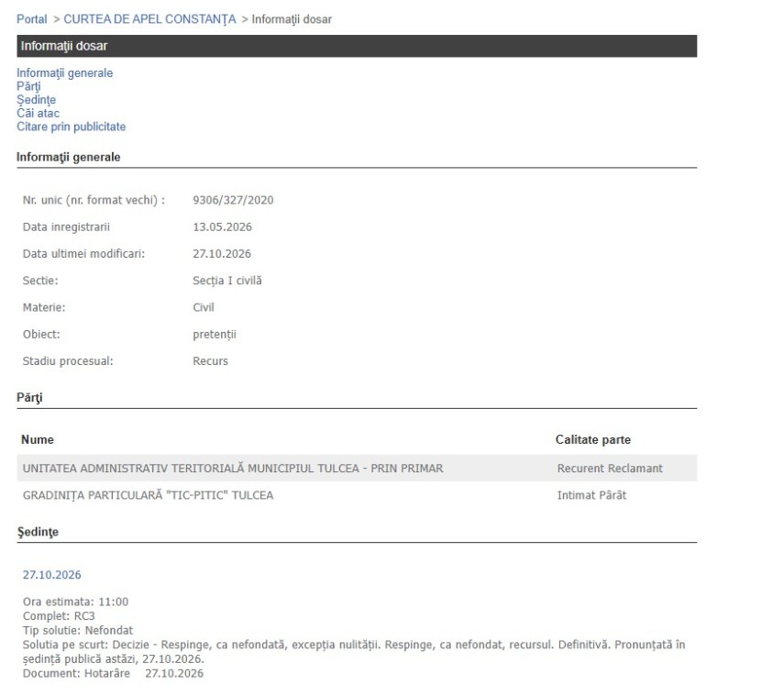Viewport: 784px width, 696px height.
Task: Click the last modification date 27.10.2026 value
Action: [222, 254]
